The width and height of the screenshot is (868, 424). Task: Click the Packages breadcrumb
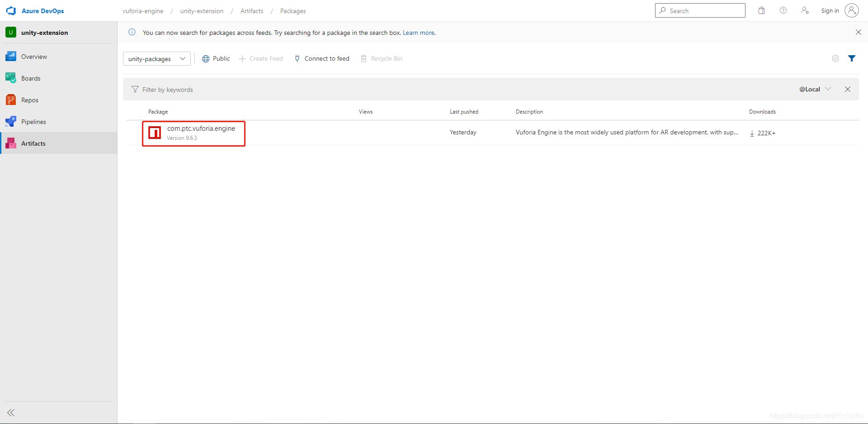[293, 11]
